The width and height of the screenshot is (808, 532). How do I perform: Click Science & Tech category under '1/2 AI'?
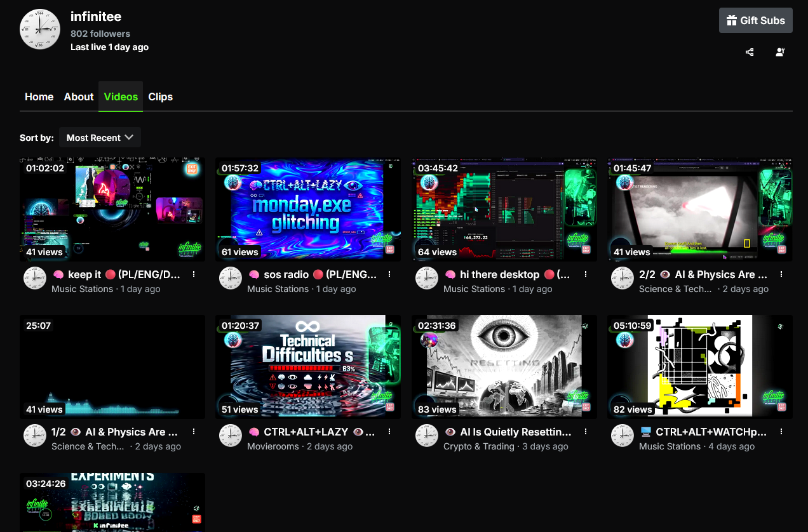point(88,446)
